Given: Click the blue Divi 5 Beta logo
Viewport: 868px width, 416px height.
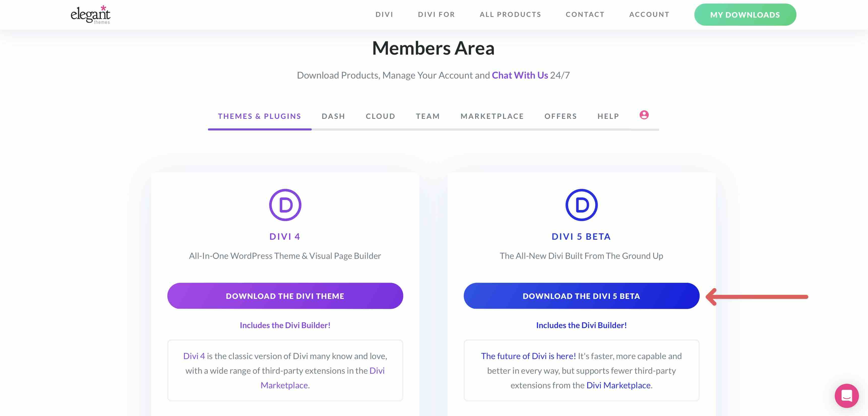Looking at the screenshot, I should click(x=581, y=205).
